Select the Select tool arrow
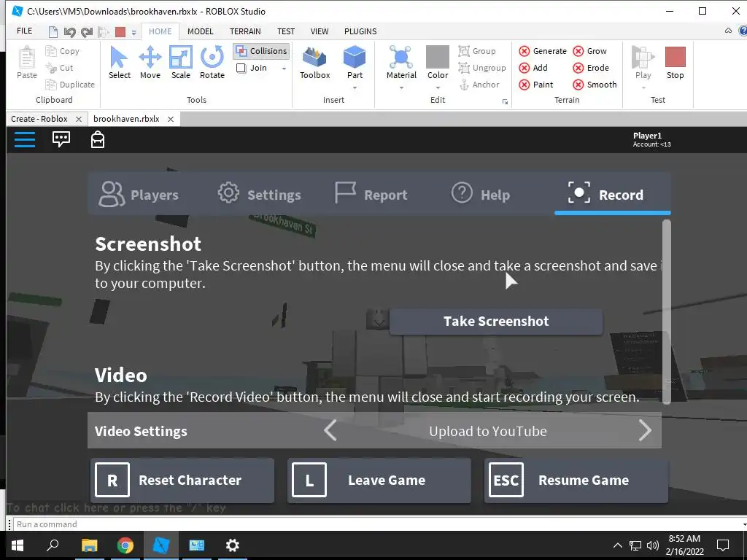This screenshot has width=747, height=560. click(x=119, y=63)
